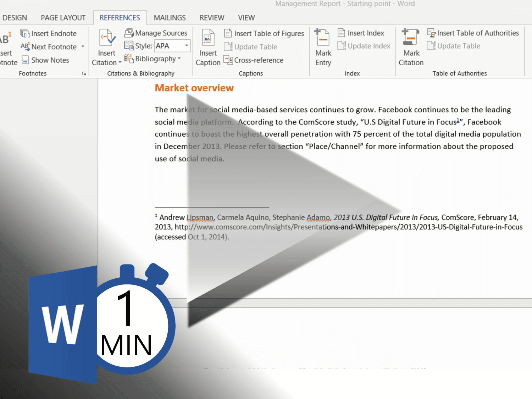Screen dimensions: 532x399
Task: Click the Insert Index label
Action: 366,33
